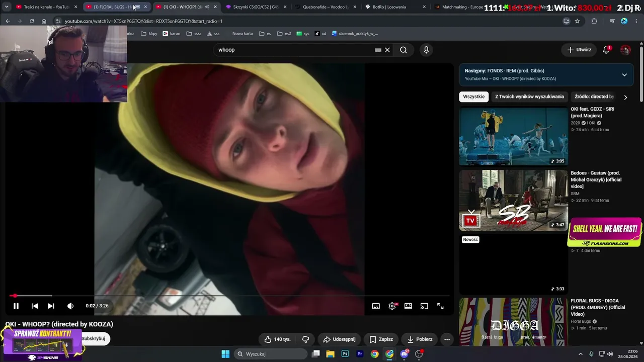Skip to the next video
The image size is (644, 362).
click(51, 306)
